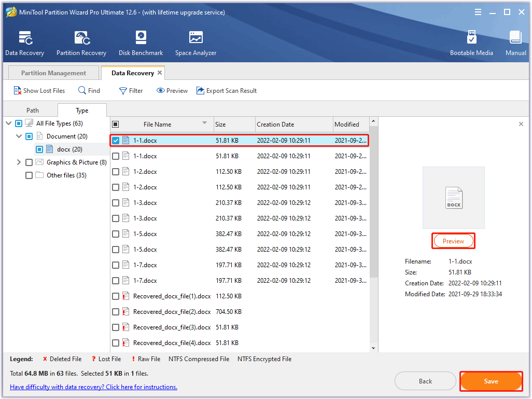Image resolution: width=532 pixels, height=399 pixels.
Task: Toggle the Document (20) checkbox
Action: [x=29, y=136]
